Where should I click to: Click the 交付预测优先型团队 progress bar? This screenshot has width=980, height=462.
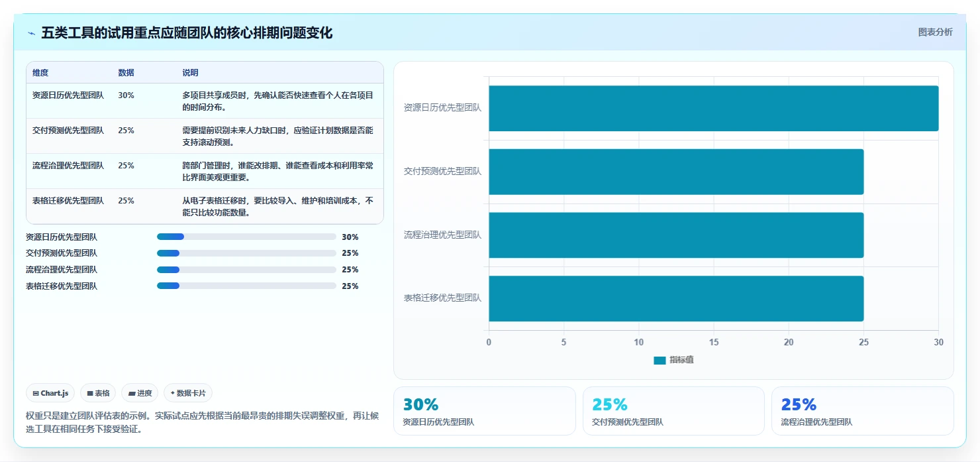tap(246, 253)
